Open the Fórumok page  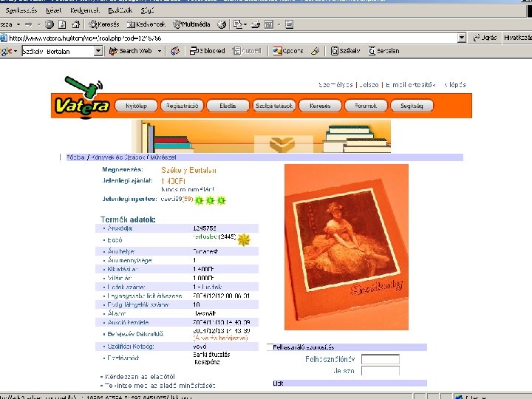point(366,106)
